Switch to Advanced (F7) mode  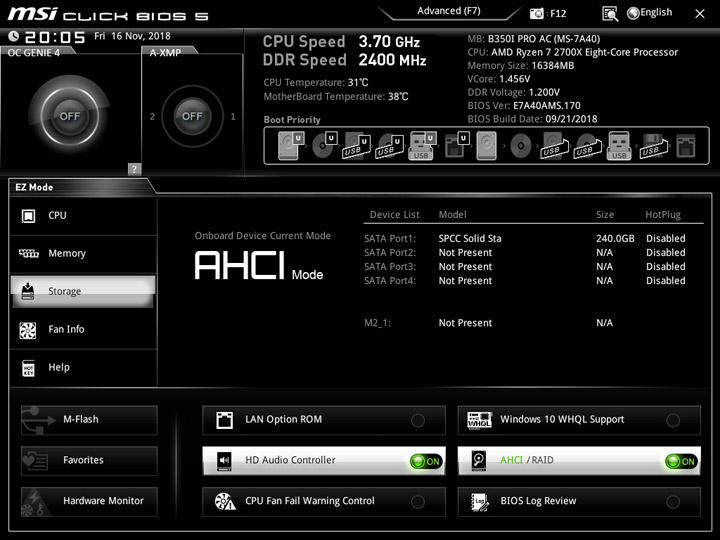pyautogui.click(x=449, y=11)
